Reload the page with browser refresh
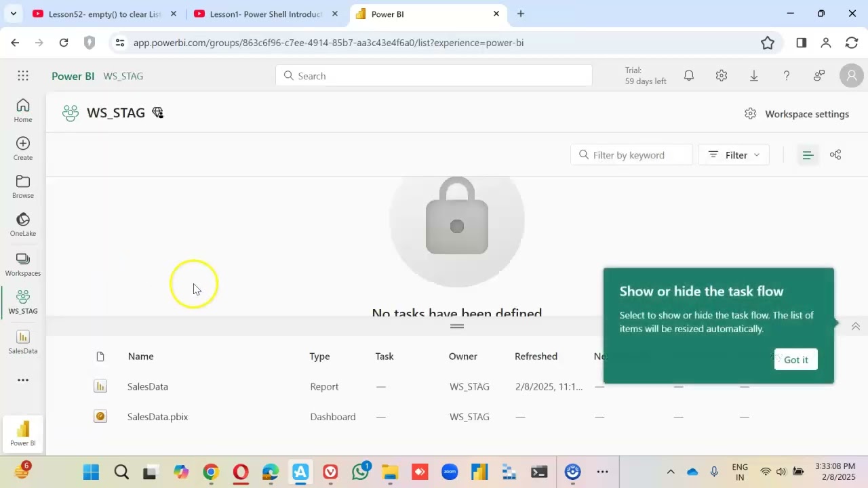 coord(64,43)
